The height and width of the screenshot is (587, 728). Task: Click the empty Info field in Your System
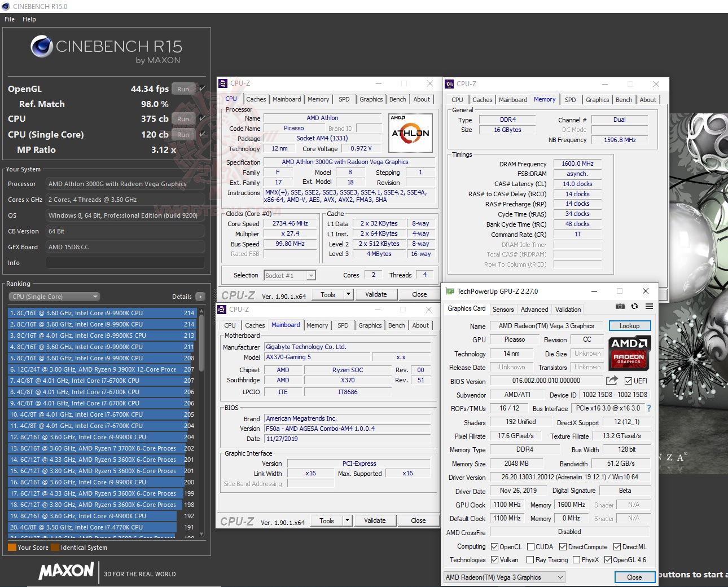pyautogui.click(x=125, y=263)
